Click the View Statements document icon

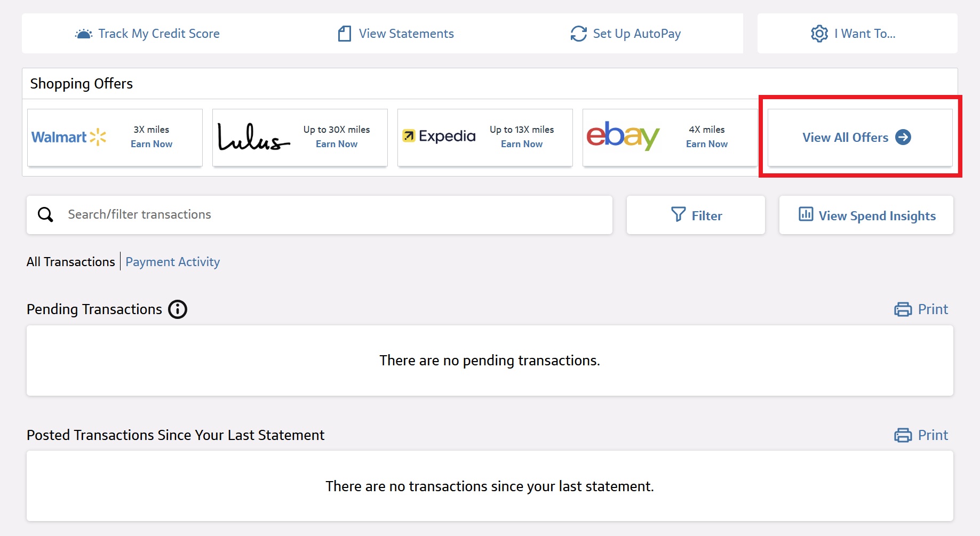point(345,34)
